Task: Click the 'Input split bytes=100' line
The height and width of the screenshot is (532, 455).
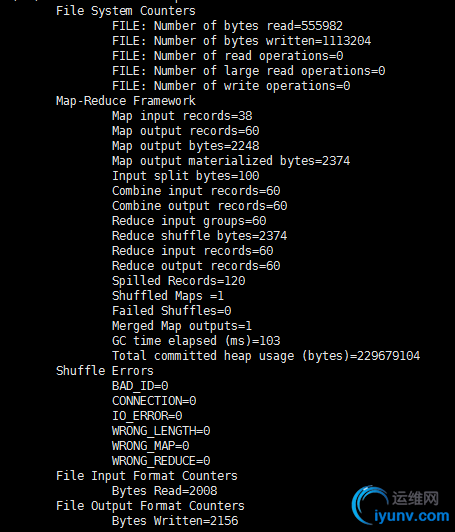Action: tap(186, 176)
